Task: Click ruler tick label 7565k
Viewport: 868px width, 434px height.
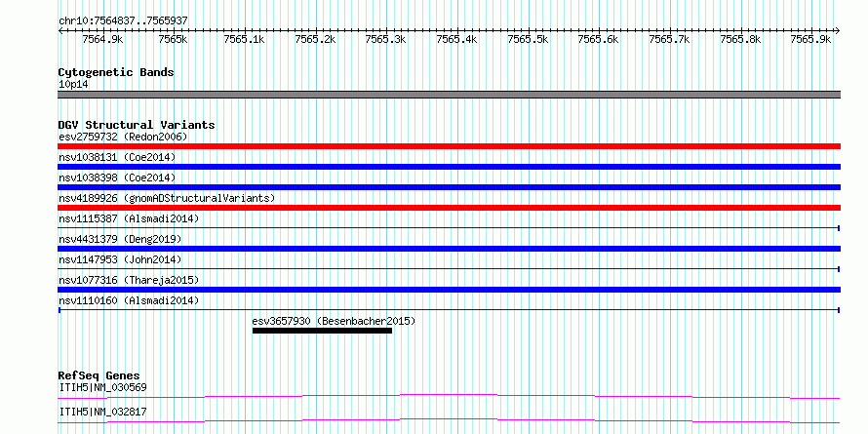Action: [x=174, y=39]
